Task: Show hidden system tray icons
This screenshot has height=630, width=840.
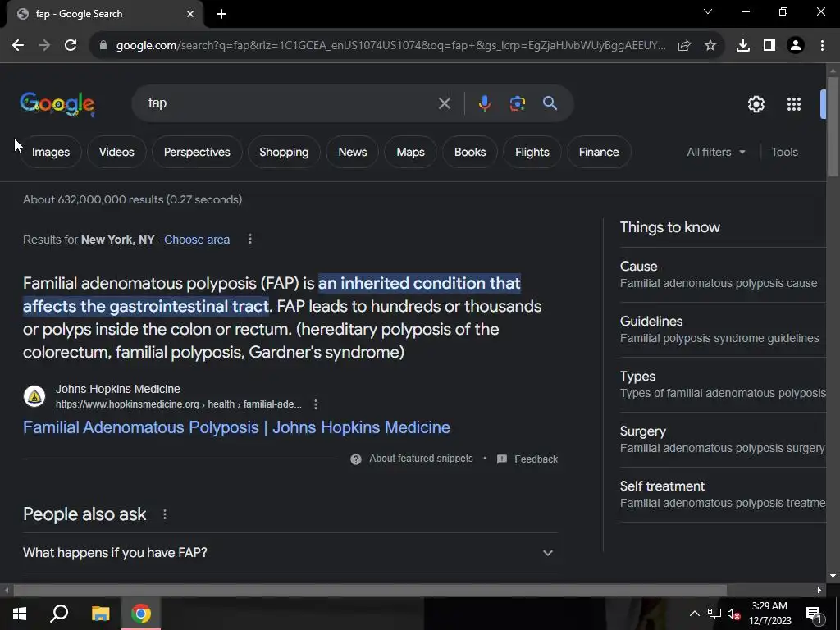Action: [694, 614]
